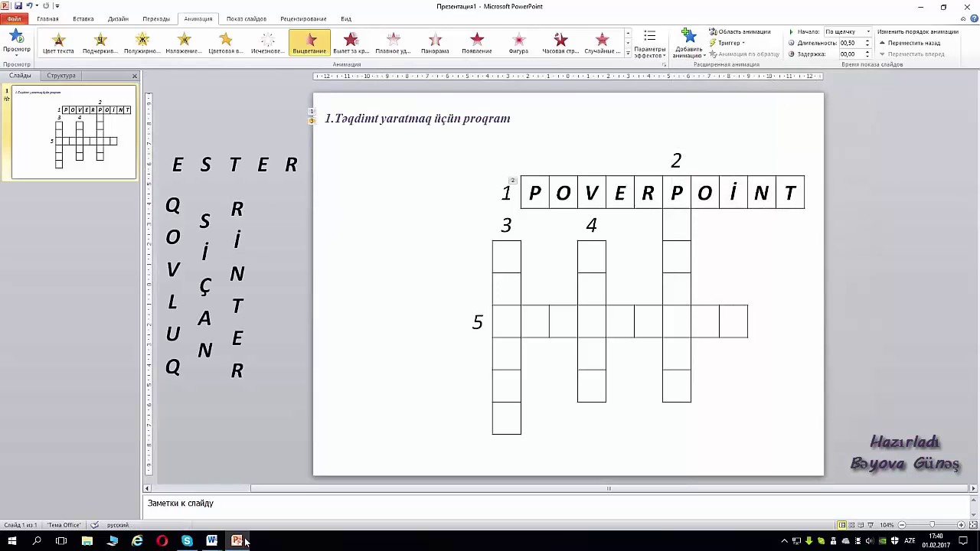Image resolution: width=980 pixels, height=551 pixels.
Task: Apply the Наложение animation effect
Action: pos(184,43)
